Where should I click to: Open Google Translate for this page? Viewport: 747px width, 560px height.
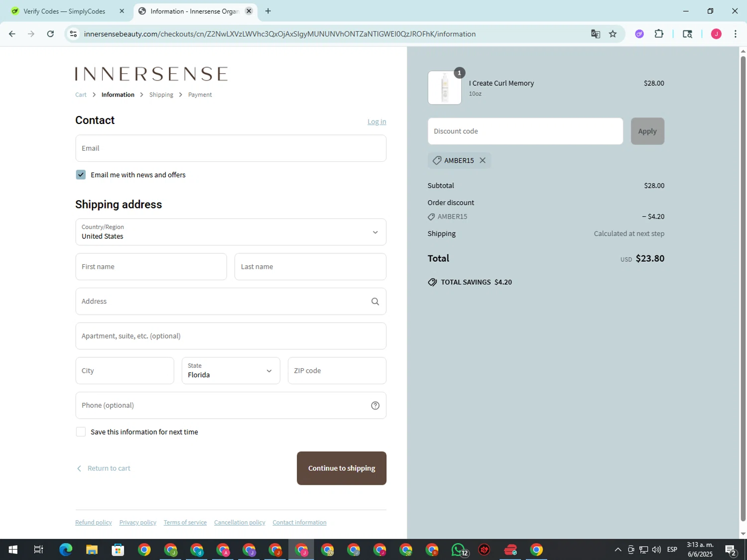(595, 34)
